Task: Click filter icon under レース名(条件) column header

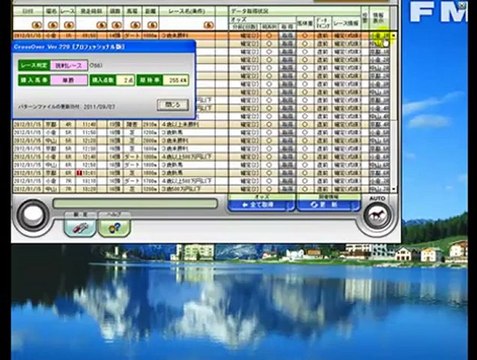Action: click(208, 25)
